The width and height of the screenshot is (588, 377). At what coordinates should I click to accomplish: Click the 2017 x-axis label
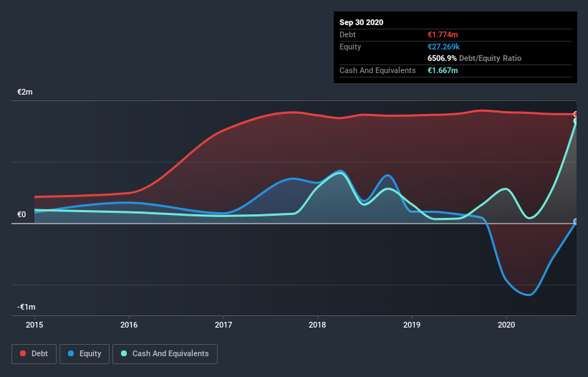click(x=223, y=325)
